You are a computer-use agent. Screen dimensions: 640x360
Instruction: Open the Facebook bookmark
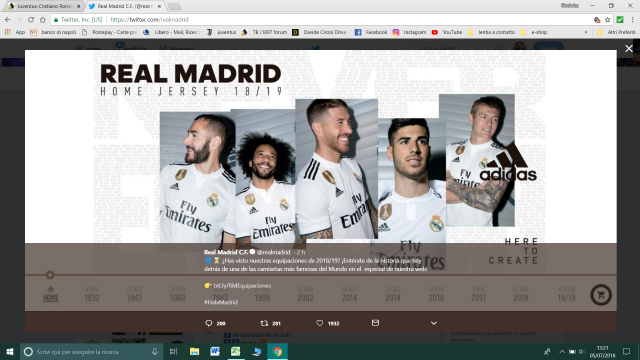coord(371,32)
